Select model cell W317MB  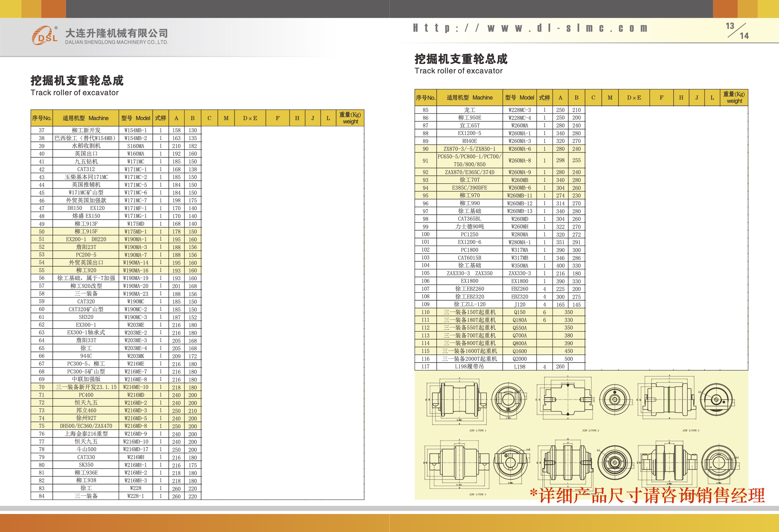click(x=520, y=257)
